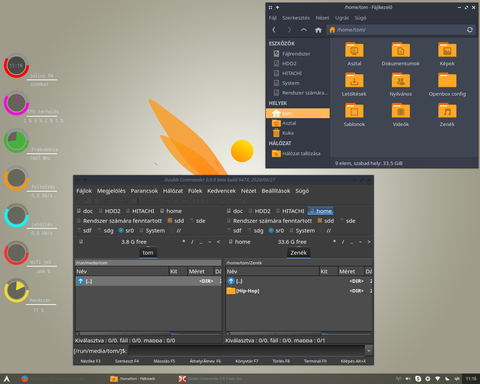Click the left panel horizontal scrollbar

(x=148, y=333)
